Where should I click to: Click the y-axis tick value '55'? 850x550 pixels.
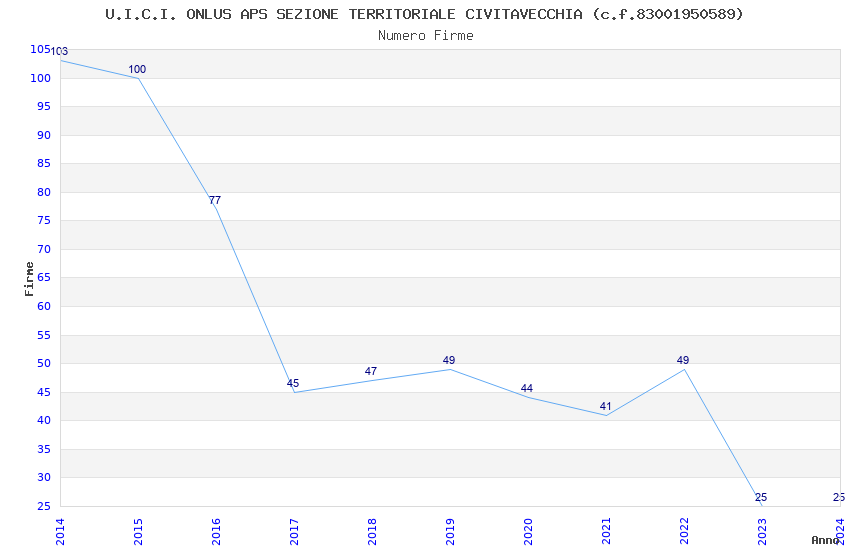point(44,335)
